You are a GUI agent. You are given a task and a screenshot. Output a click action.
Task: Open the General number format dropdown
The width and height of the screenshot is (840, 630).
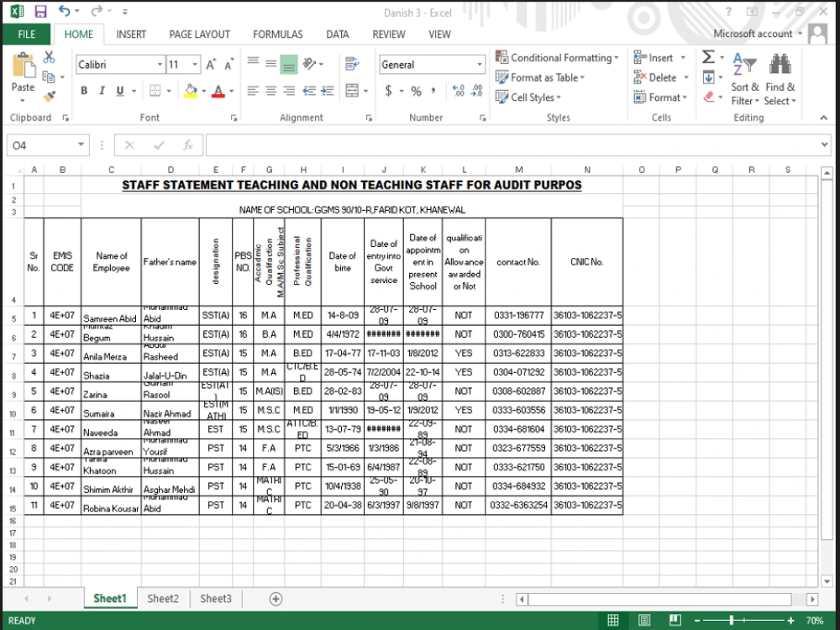tap(480, 65)
